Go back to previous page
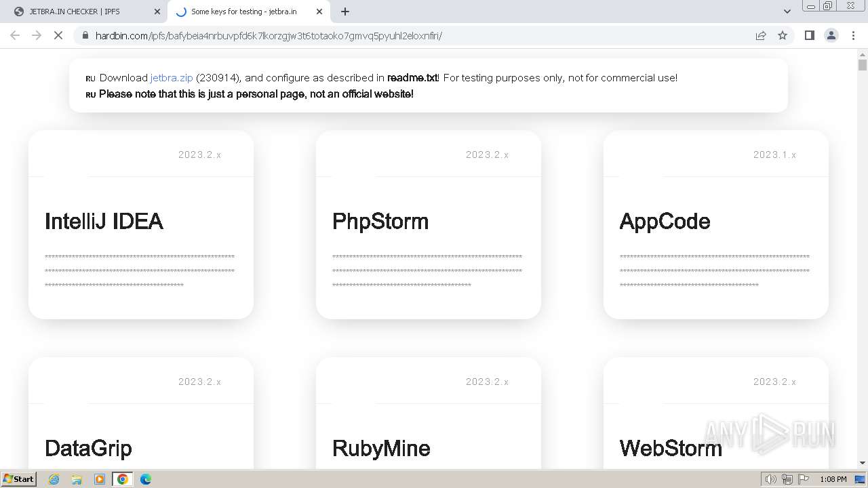The width and height of the screenshot is (868, 488). click(15, 35)
